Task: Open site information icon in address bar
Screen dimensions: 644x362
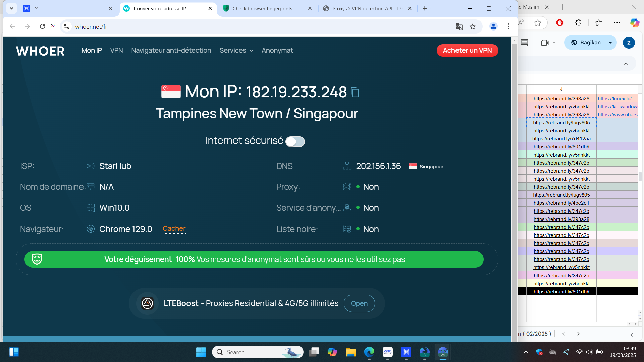Action: point(67,26)
